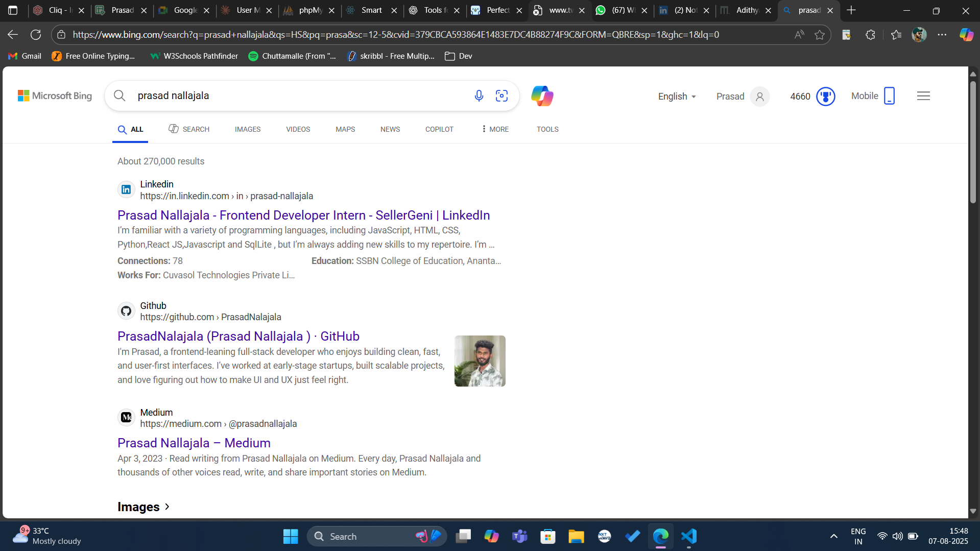Open the PrasadNalajala GitHub result link
The image size is (980, 551).
238,337
